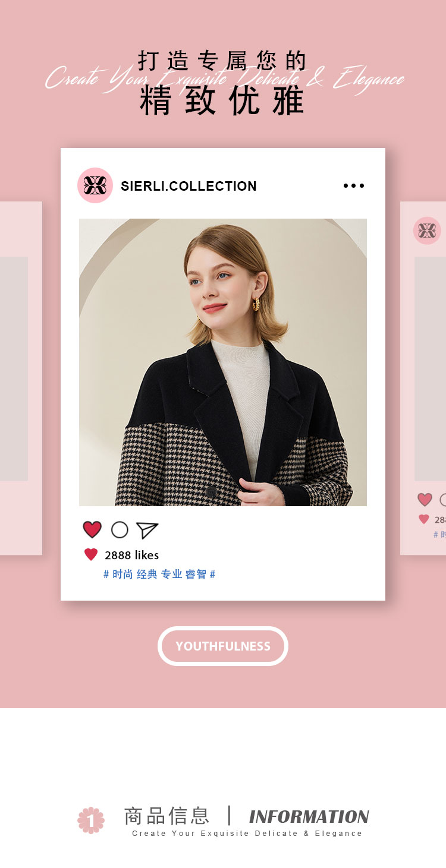Click the pink flower number 1 badge
The height and width of the screenshot is (868, 446).
coord(91,820)
